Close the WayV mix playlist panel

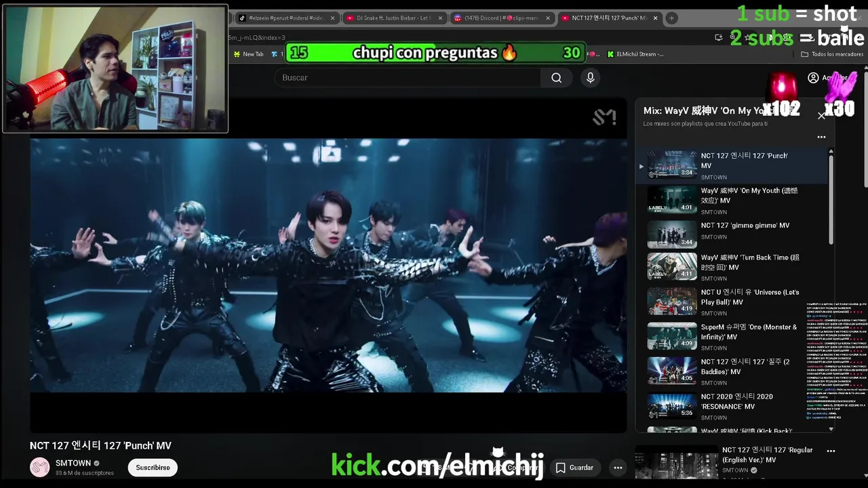click(x=821, y=116)
